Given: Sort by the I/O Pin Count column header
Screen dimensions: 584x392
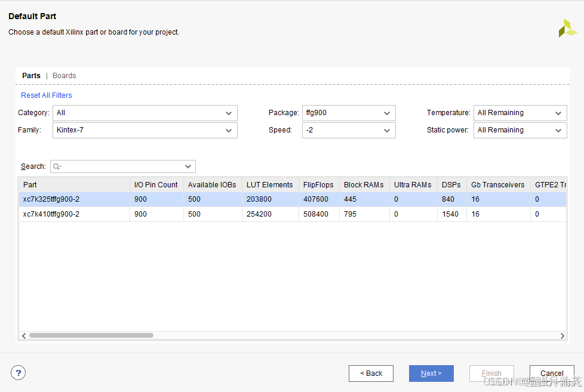Looking at the screenshot, I should click(156, 184).
